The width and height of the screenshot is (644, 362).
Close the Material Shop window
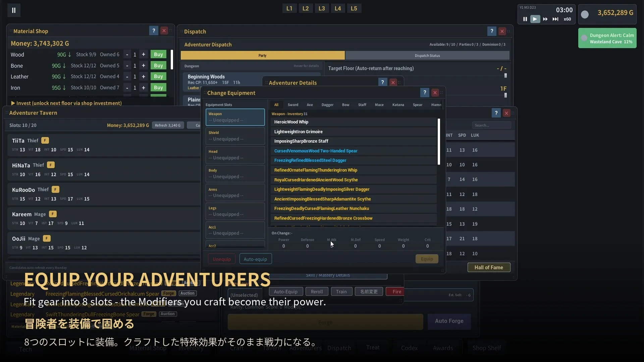164,31
